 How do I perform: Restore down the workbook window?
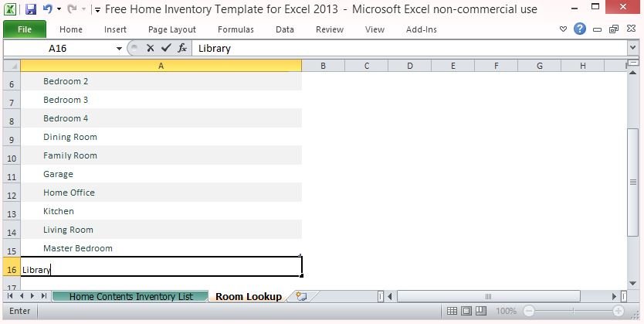614,29
